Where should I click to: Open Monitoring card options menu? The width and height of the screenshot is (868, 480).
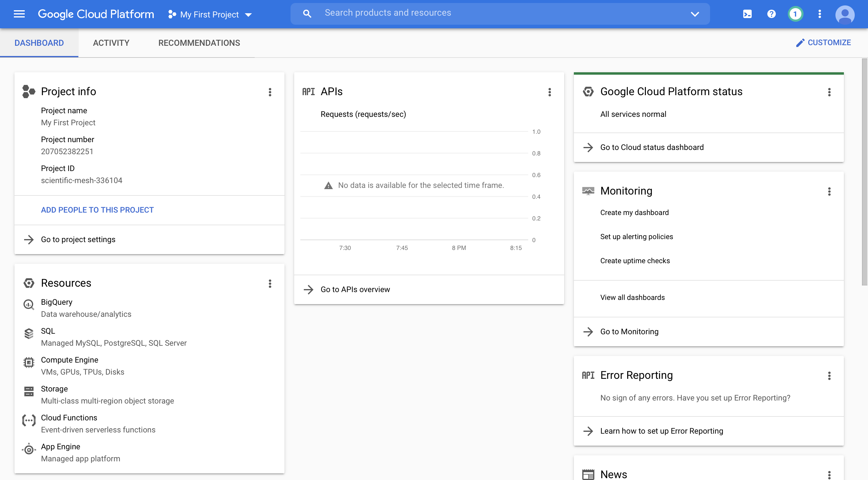(829, 192)
